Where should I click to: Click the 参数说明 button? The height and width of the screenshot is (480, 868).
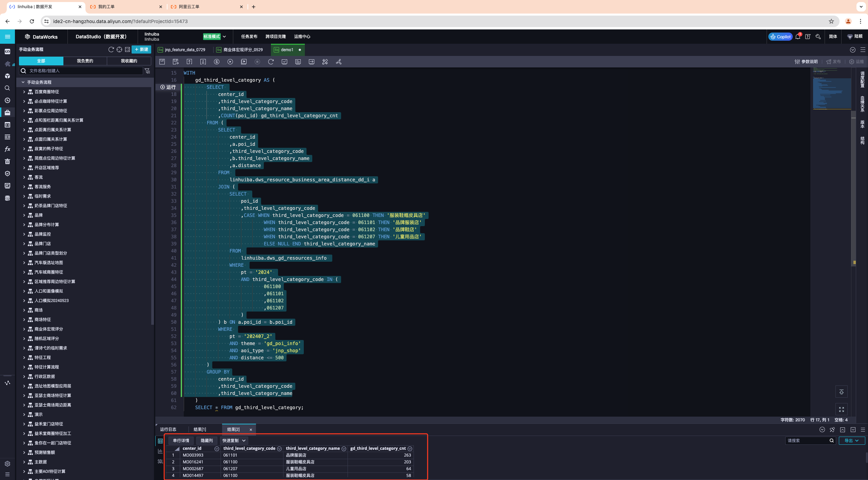(806, 62)
